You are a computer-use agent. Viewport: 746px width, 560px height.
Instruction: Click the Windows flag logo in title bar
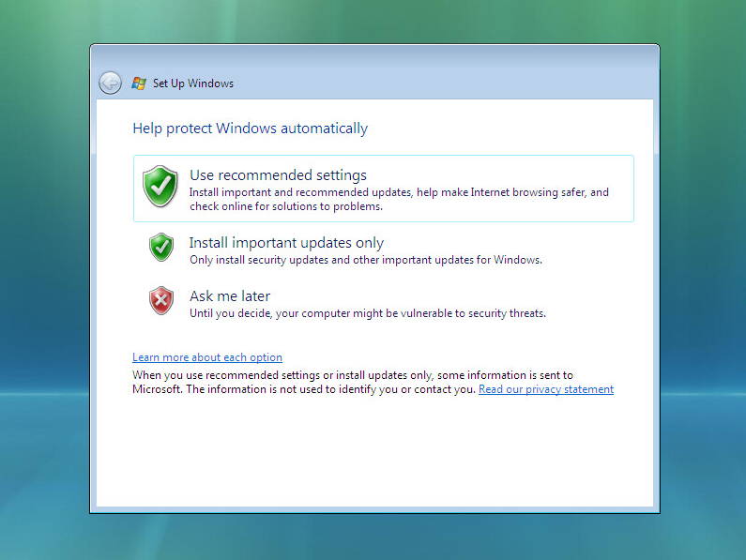tap(139, 83)
